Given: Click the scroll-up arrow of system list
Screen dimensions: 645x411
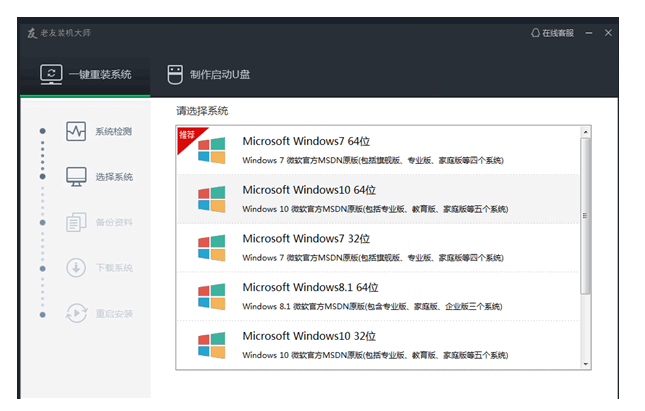Looking at the screenshot, I should (x=585, y=132).
